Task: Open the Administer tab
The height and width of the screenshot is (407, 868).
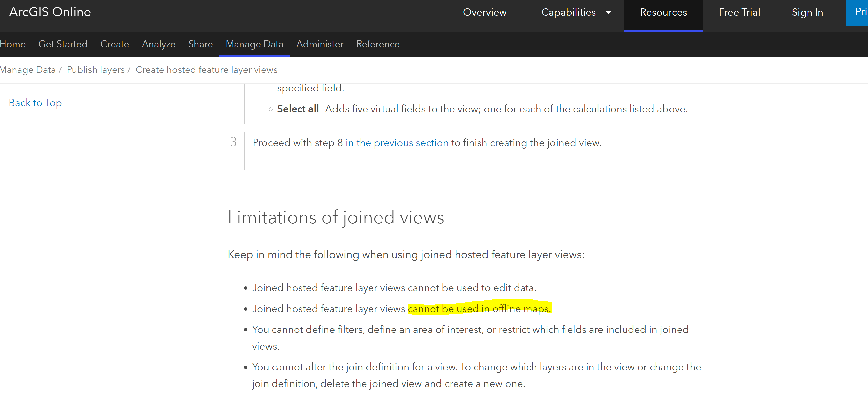Action: 320,44
